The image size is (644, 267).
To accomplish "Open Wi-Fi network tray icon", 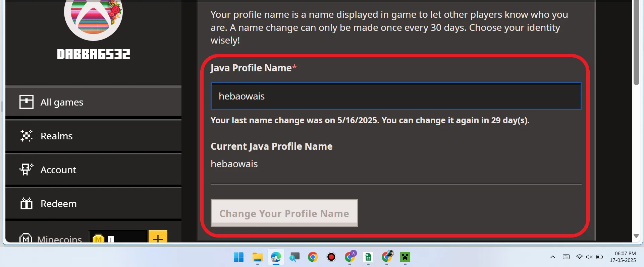I will (x=579, y=257).
